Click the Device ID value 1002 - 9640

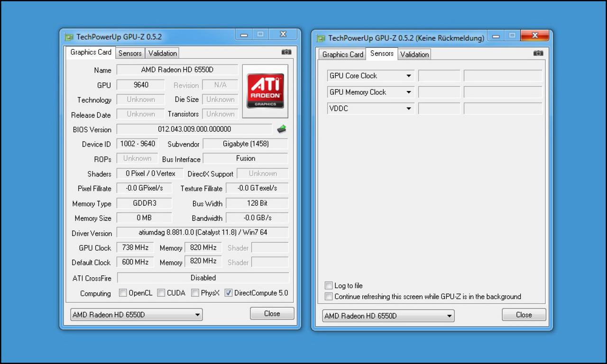[138, 144]
